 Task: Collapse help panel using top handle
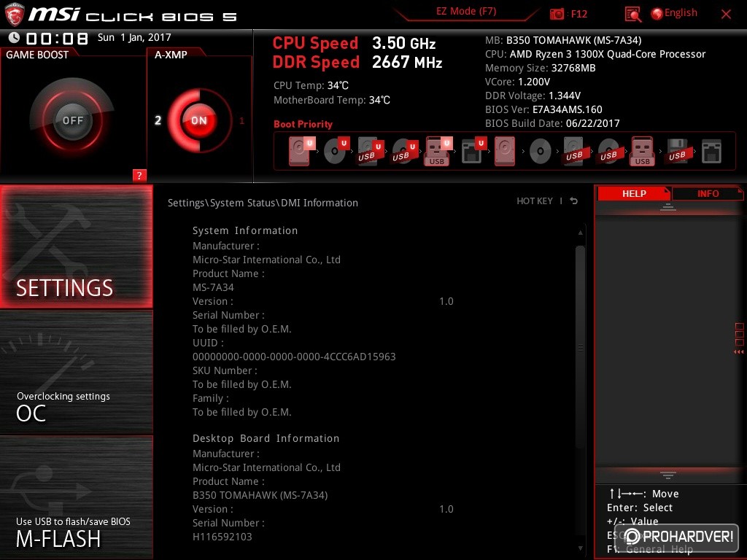pyautogui.click(x=668, y=206)
